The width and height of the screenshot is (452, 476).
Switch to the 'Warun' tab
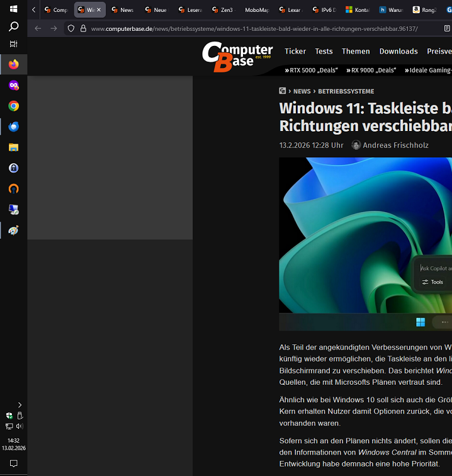[392, 10]
